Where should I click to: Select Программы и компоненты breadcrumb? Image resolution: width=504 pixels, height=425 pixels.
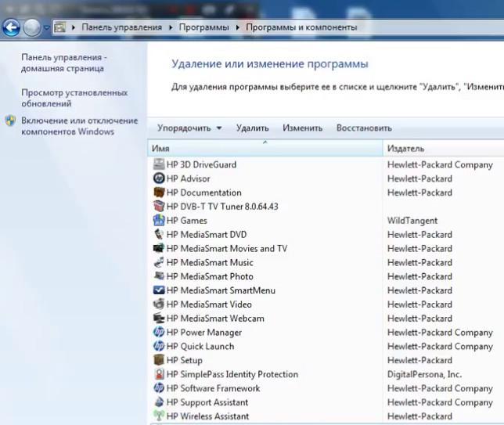(x=301, y=27)
